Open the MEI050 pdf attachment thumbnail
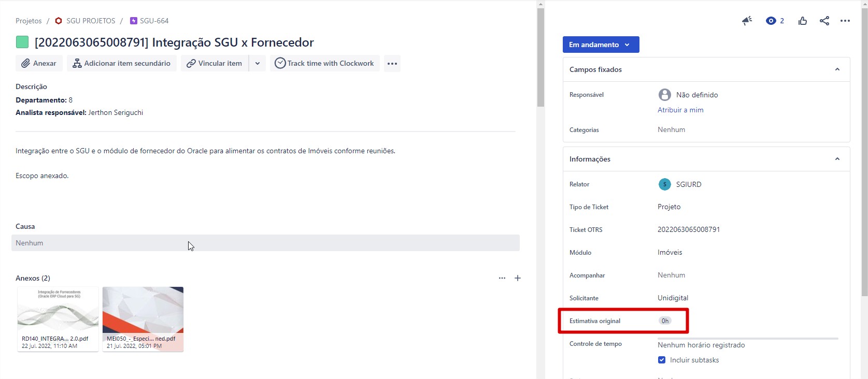Screen dimensions: 868x379 tap(143, 319)
